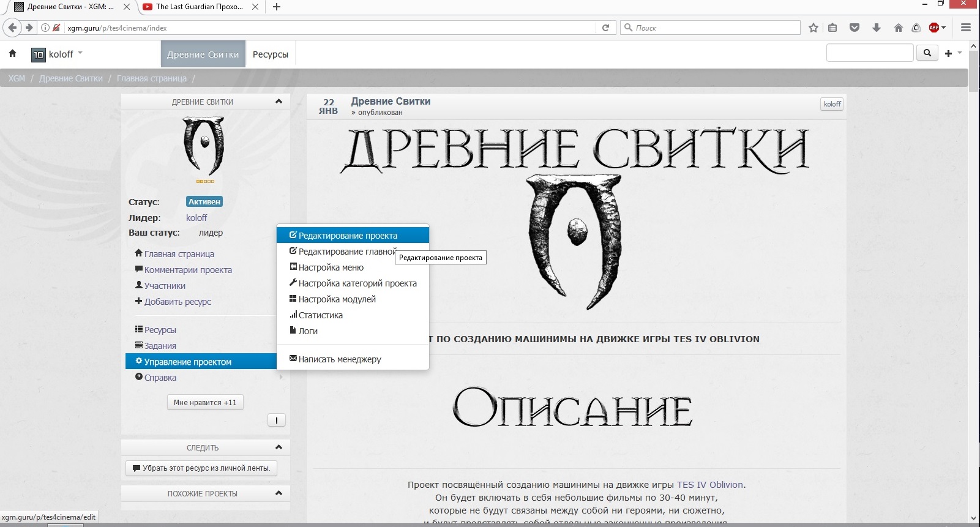Open Статистика from the menu

[353, 315]
